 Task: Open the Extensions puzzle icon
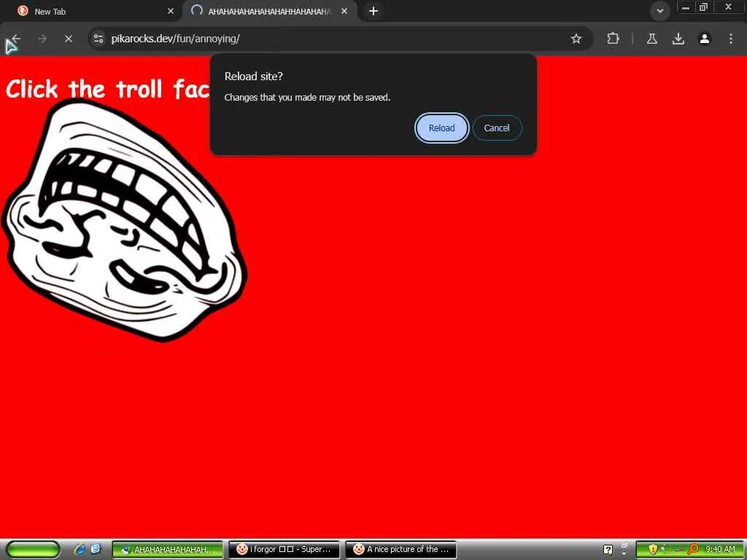click(x=613, y=39)
